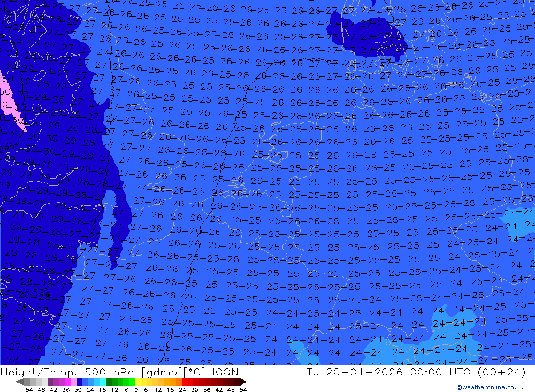
Task: Click the '(00+24)' forecast offset text
Action: [x=502, y=372]
